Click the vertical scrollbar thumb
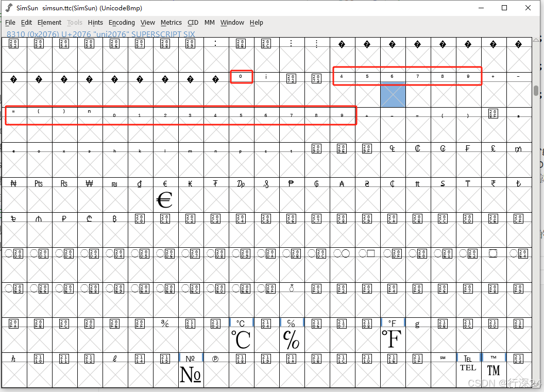544x392 pixels. tap(536, 91)
